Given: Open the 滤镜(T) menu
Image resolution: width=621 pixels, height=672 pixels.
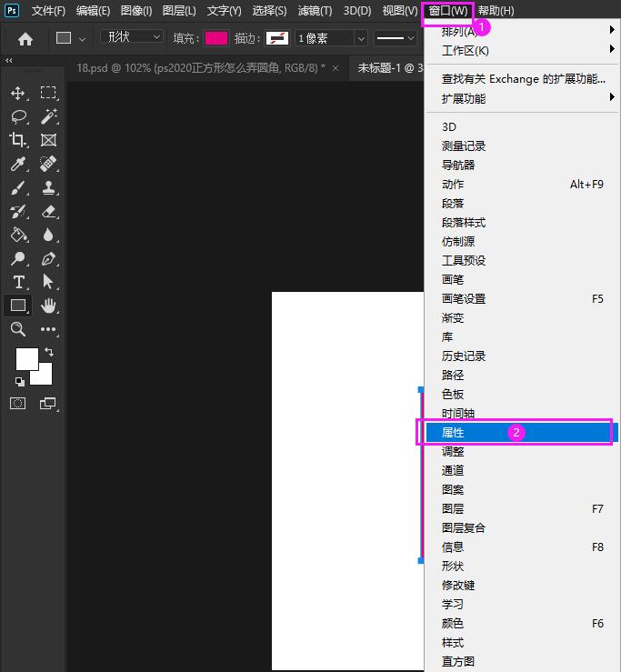Looking at the screenshot, I should [x=315, y=10].
